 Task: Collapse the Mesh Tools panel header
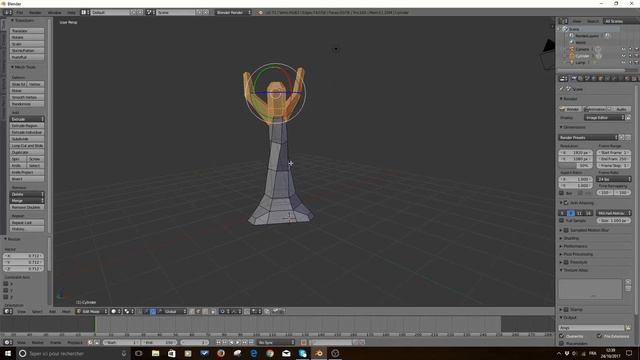(24, 67)
